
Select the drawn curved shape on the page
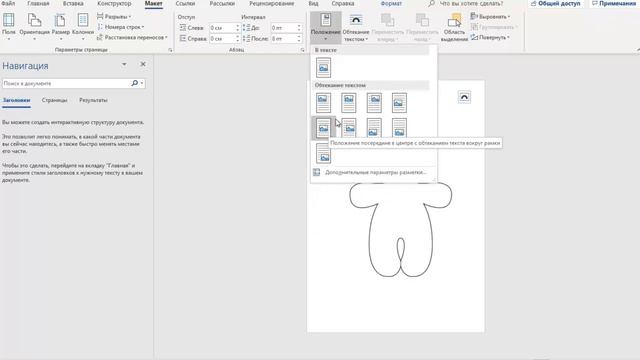point(400,230)
